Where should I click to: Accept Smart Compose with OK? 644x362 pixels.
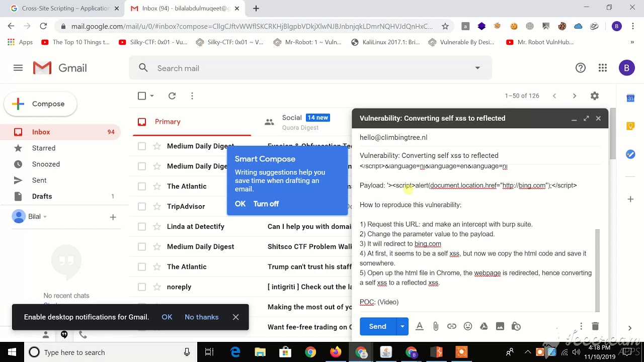pyautogui.click(x=240, y=204)
